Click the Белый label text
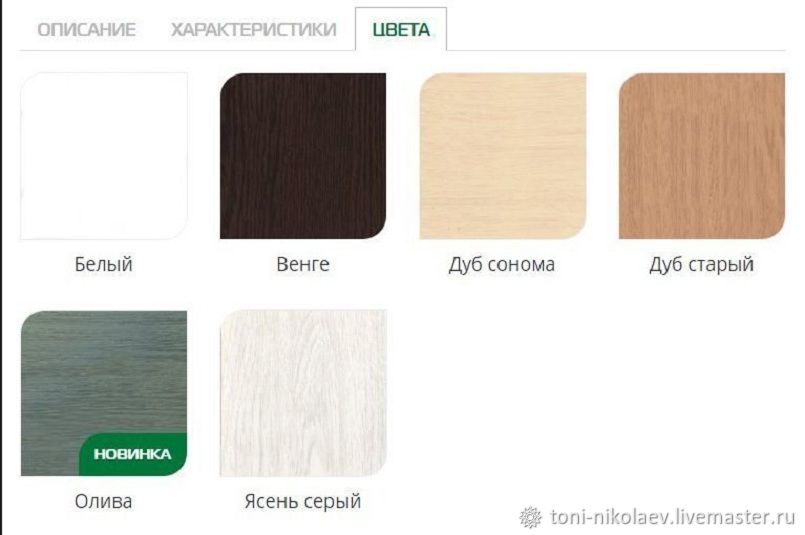805x535 pixels. (104, 264)
